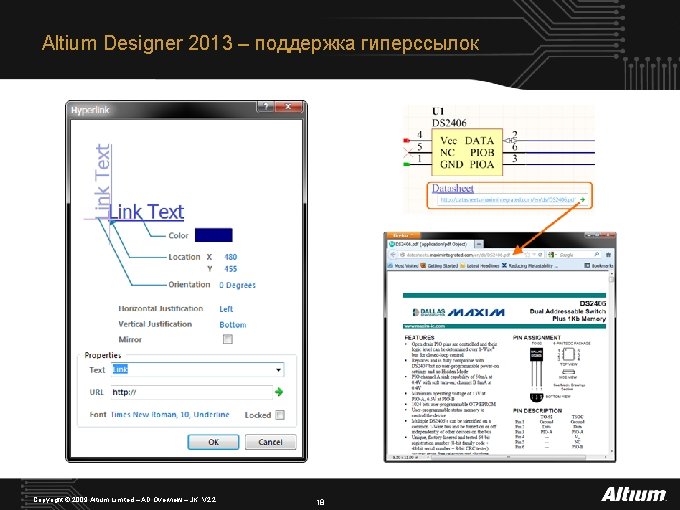Select the DS2406 component body in schematic
The height and width of the screenshot is (510, 680).
467,152
